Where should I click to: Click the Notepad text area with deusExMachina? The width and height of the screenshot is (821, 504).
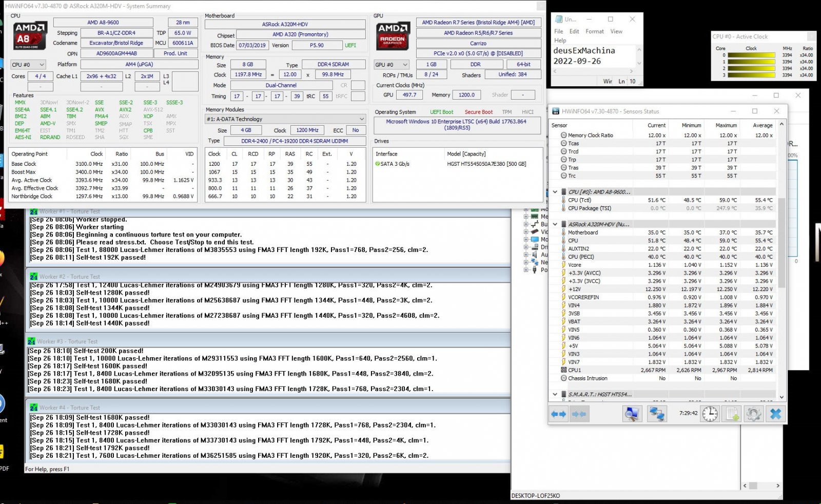pos(594,56)
